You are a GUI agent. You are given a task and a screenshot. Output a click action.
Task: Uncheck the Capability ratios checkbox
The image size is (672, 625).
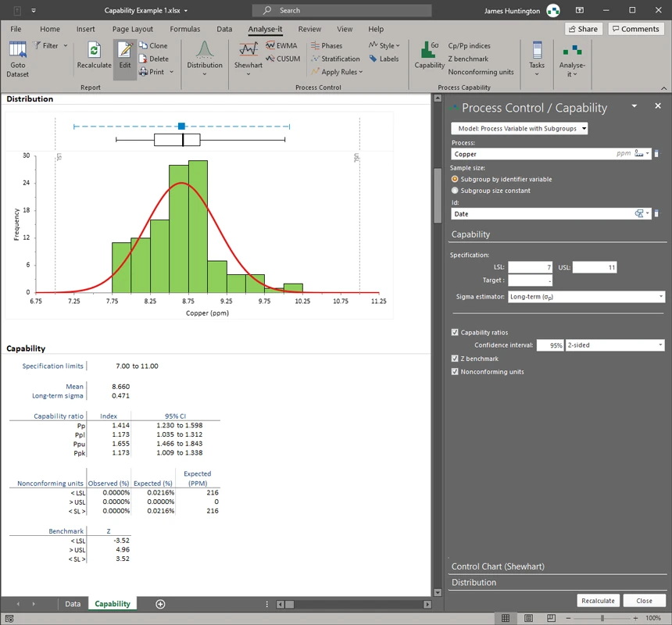(456, 332)
